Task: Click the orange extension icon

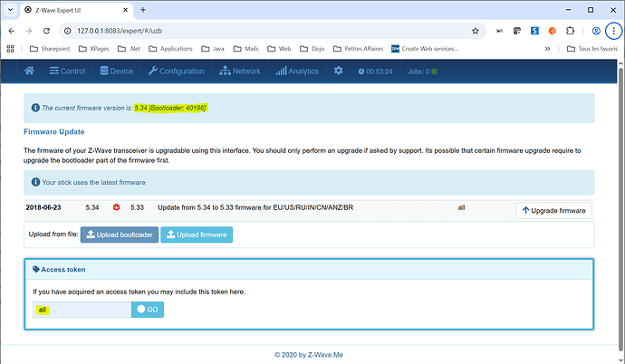Action: [x=552, y=31]
